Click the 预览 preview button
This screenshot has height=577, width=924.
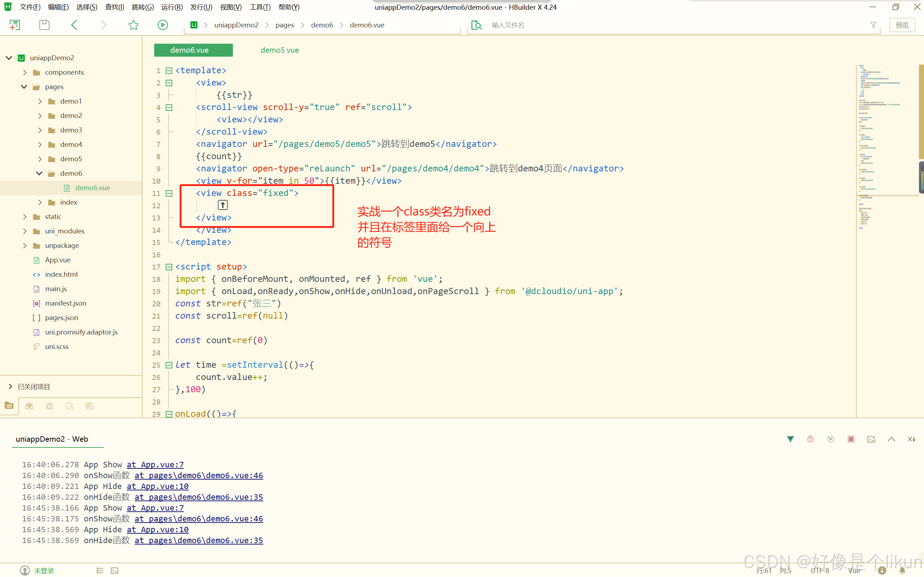point(902,25)
